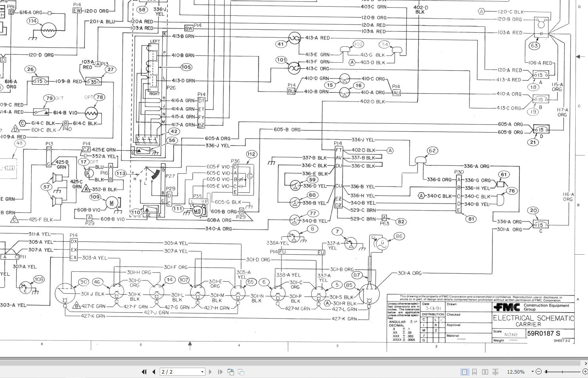Select single page view mode
Image resolution: width=588 pixels, height=378 pixels.
(x=465, y=372)
